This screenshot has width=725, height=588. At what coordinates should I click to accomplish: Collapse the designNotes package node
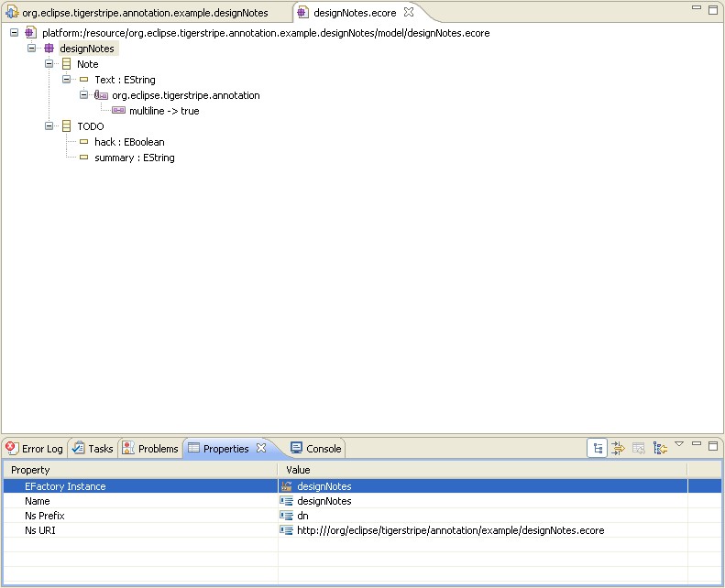tap(31, 48)
